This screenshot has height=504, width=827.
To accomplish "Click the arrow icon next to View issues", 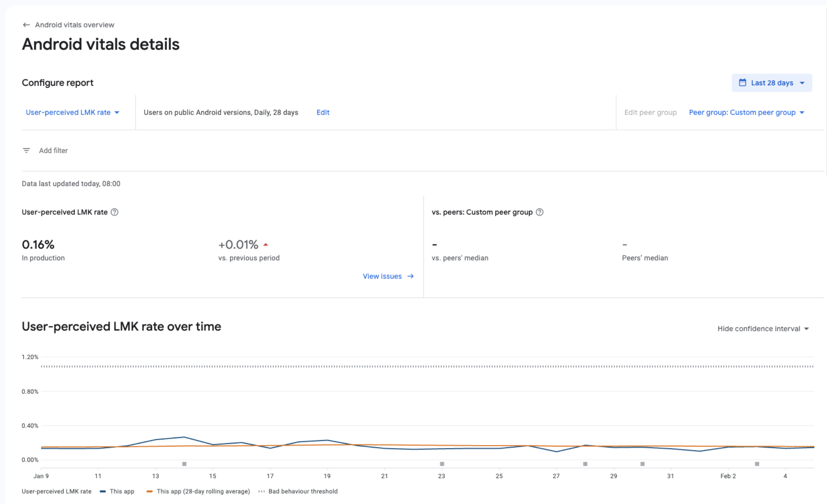I will (x=411, y=276).
